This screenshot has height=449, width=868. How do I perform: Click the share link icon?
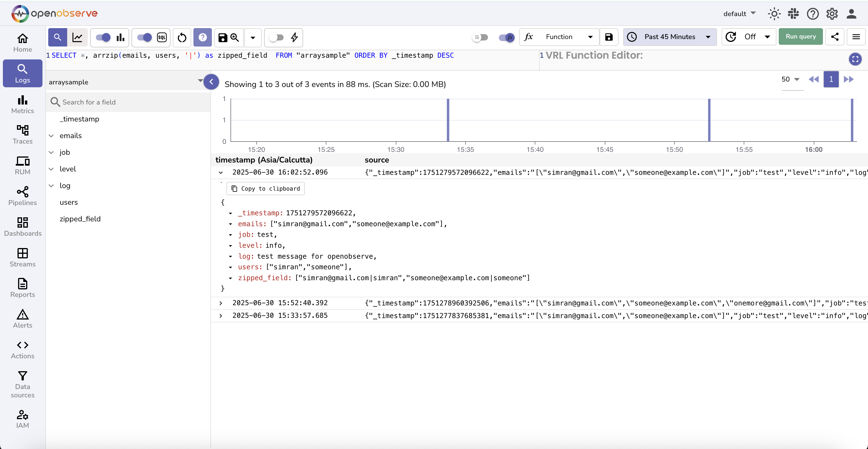click(834, 37)
